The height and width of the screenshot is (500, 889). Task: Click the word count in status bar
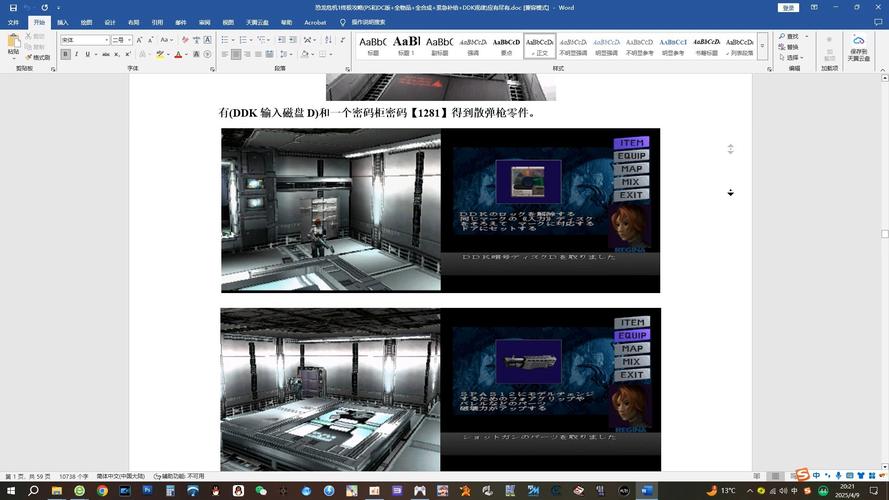[x=74, y=476]
